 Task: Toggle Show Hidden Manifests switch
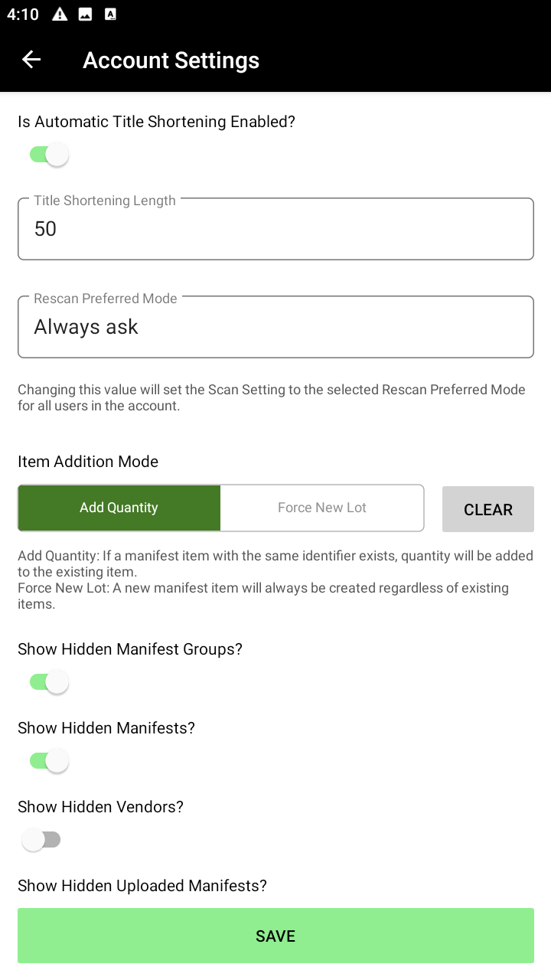pos(49,760)
